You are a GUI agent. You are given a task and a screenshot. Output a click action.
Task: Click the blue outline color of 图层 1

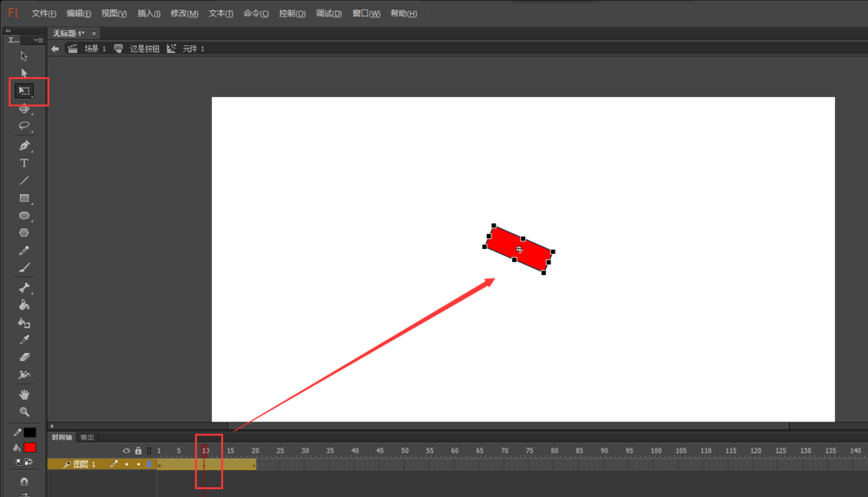click(149, 464)
